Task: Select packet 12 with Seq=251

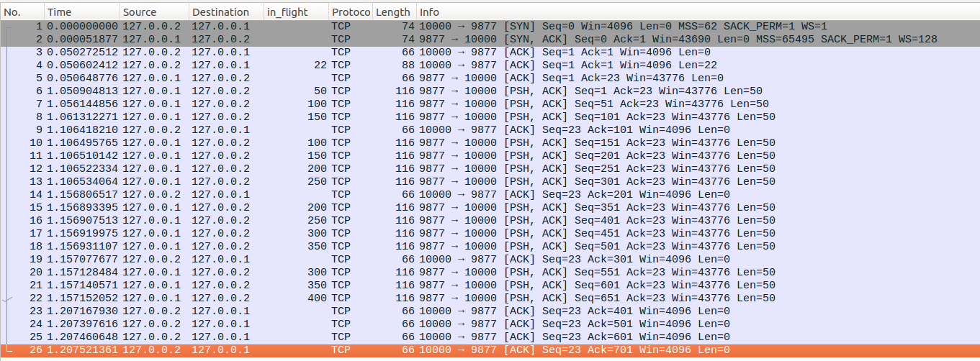Action: [490, 169]
